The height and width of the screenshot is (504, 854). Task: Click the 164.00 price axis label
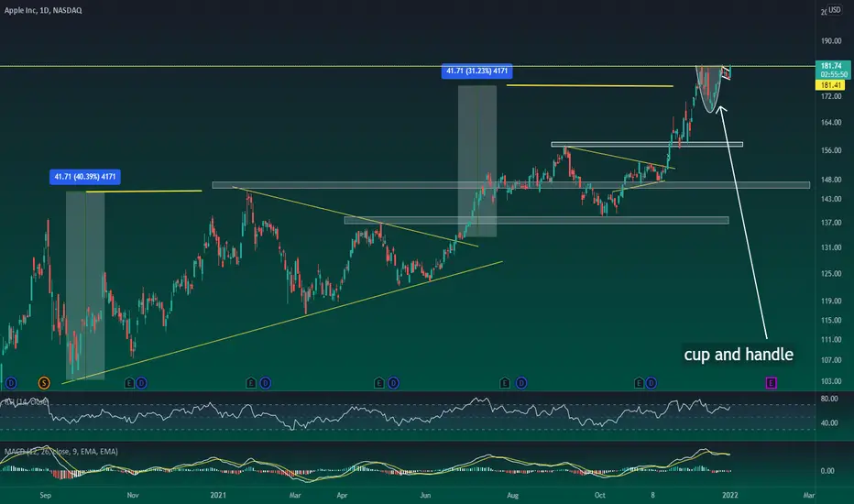pyautogui.click(x=831, y=123)
